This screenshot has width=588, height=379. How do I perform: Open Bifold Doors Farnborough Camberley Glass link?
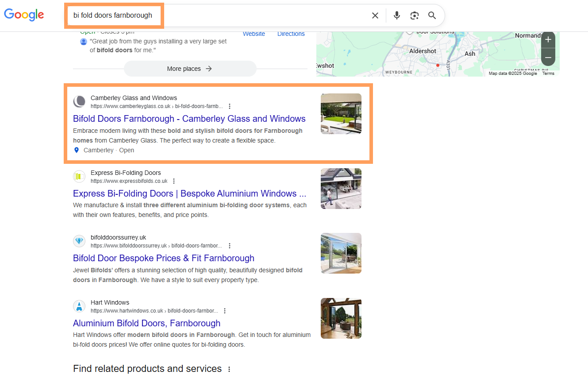[x=189, y=119]
